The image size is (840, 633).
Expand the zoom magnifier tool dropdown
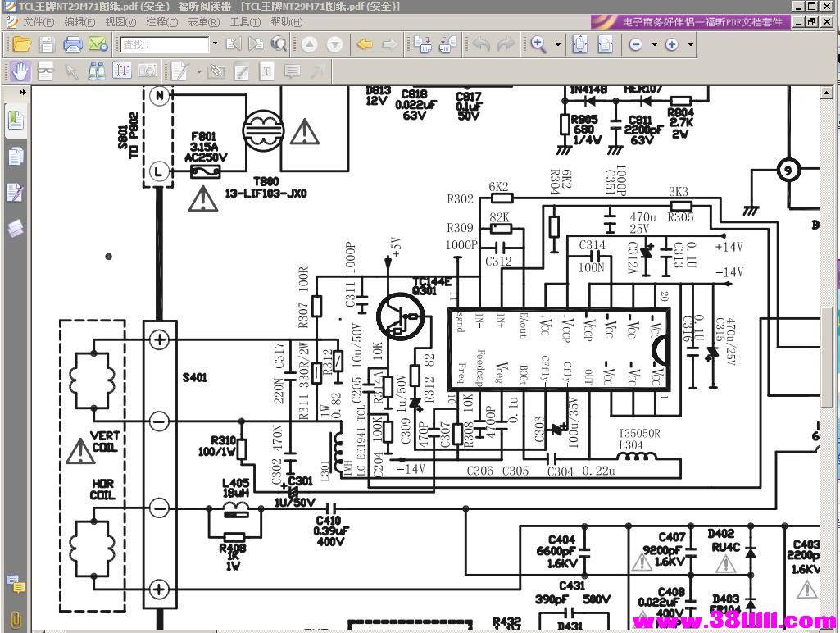[x=558, y=45]
